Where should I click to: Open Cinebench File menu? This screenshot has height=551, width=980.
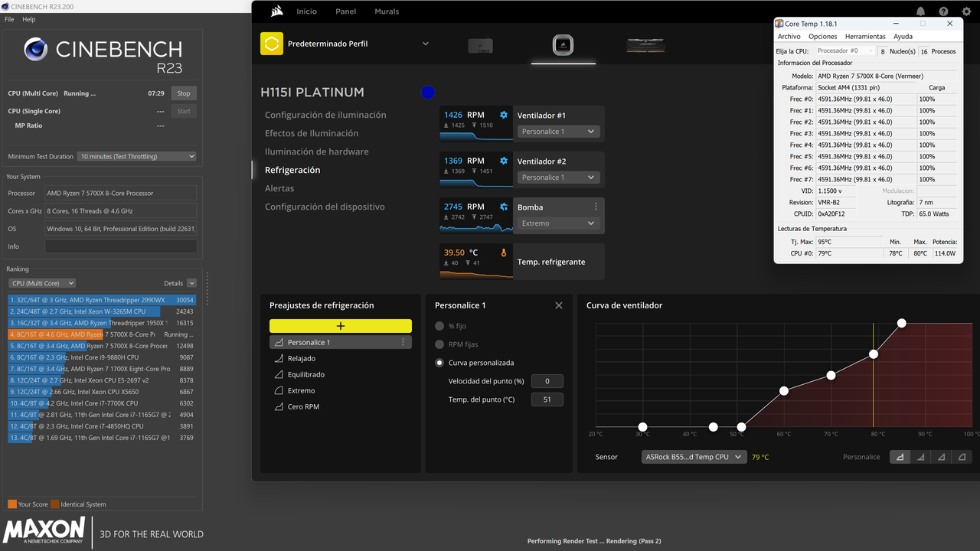pos(9,19)
